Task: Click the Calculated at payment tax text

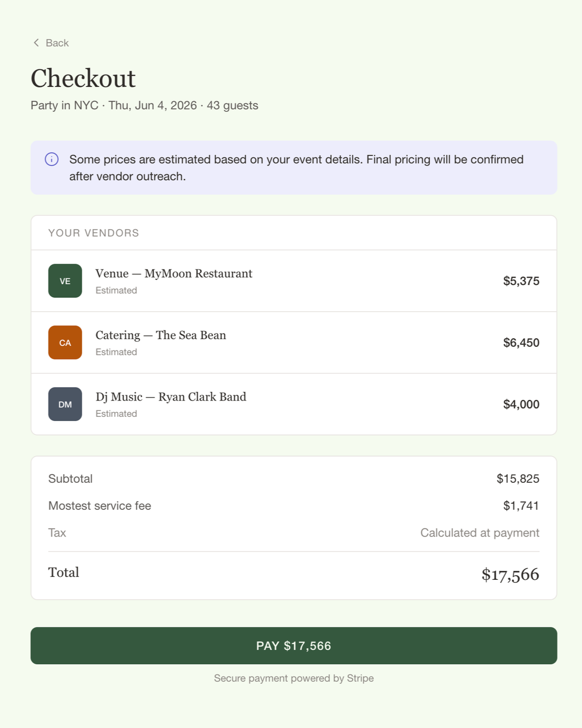Action: [479, 533]
